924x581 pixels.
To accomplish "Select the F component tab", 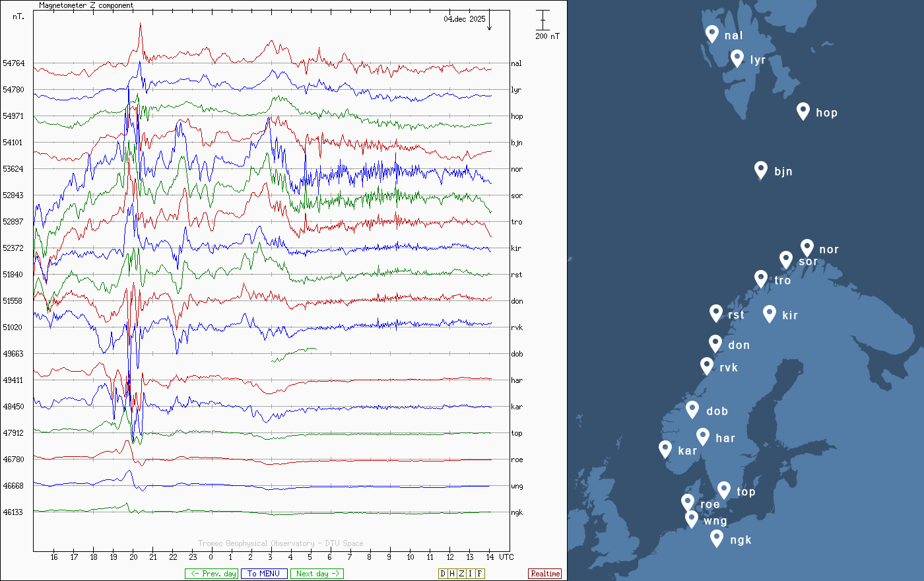I will click(x=480, y=574).
